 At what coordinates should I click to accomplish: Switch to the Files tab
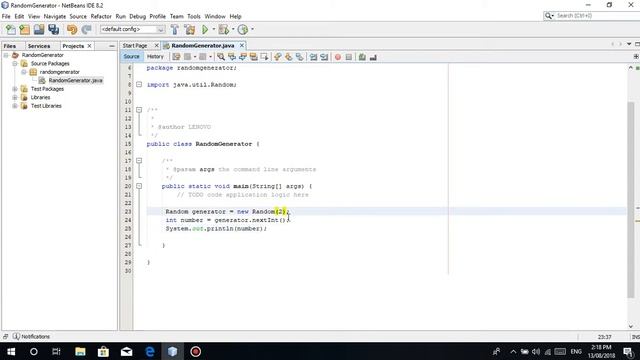(10, 46)
